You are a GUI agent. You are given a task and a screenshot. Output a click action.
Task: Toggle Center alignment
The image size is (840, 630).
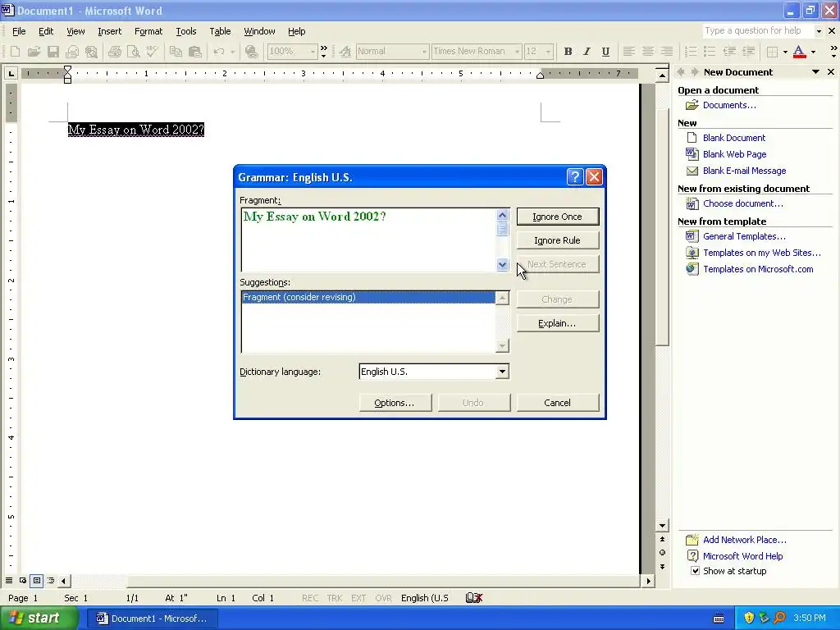click(648, 52)
